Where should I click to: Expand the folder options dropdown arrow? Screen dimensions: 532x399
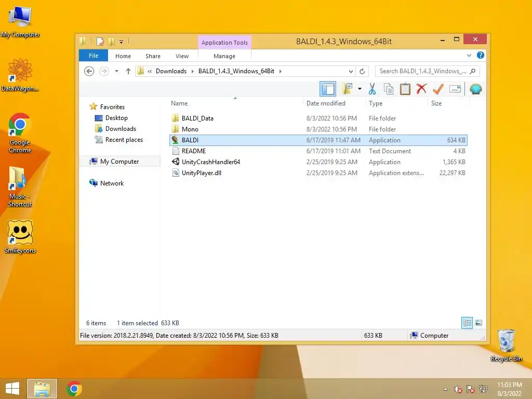coord(360,89)
